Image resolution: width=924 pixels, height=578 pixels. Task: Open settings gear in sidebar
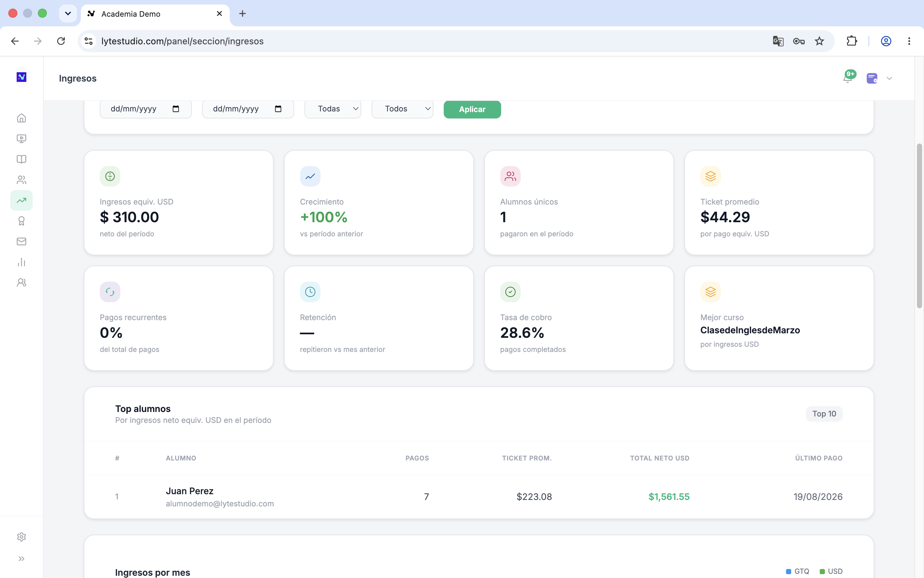click(21, 537)
